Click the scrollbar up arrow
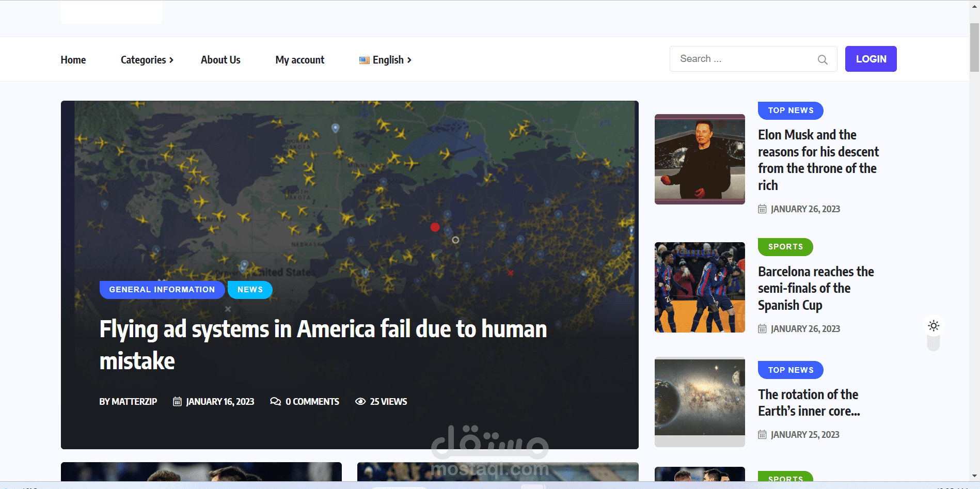This screenshot has width=980, height=489. [974, 6]
